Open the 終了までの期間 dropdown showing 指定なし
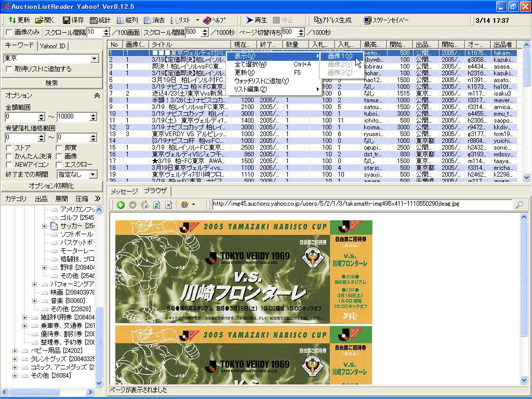Screen dimensions: 532x399 click(77, 175)
